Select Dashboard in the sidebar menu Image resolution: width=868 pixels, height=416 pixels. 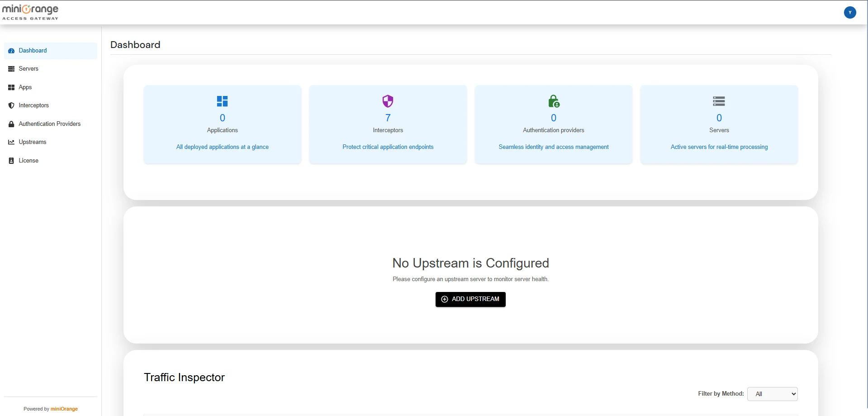click(x=33, y=50)
